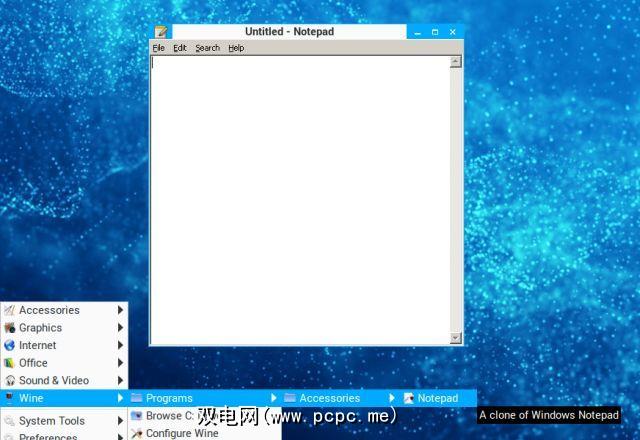Open the Office menu category
640x440 pixels.
coord(64,363)
